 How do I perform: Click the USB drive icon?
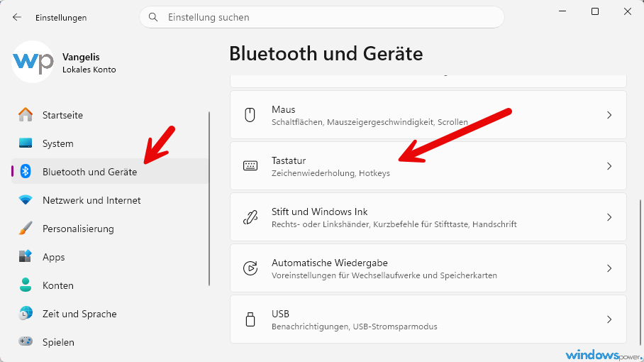(x=250, y=319)
